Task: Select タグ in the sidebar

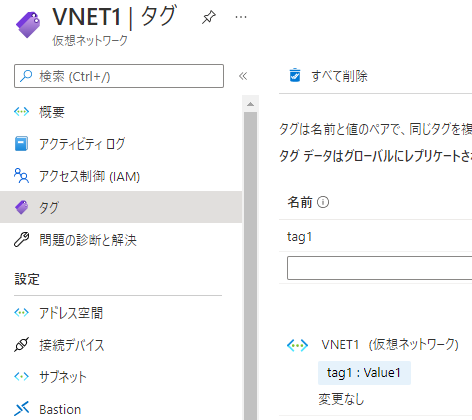Action: 121,207
